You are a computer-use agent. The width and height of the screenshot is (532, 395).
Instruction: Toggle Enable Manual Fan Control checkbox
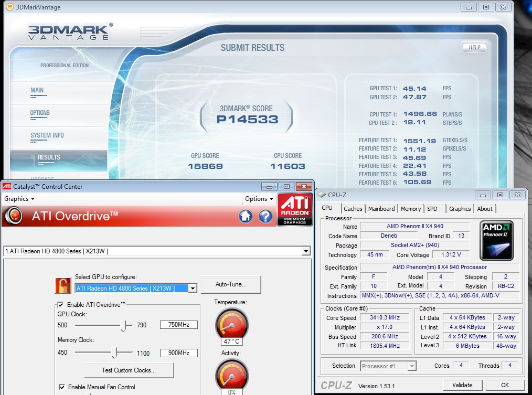pyautogui.click(x=62, y=387)
